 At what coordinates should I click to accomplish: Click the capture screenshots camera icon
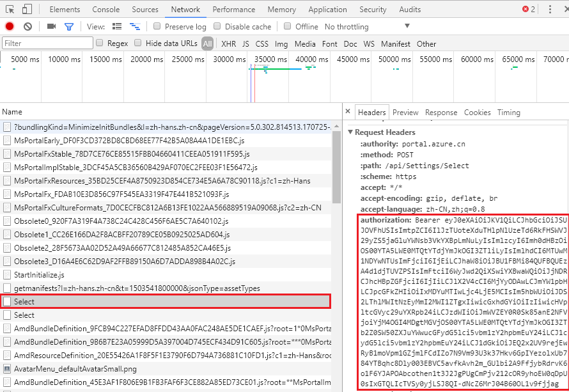coord(51,26)
